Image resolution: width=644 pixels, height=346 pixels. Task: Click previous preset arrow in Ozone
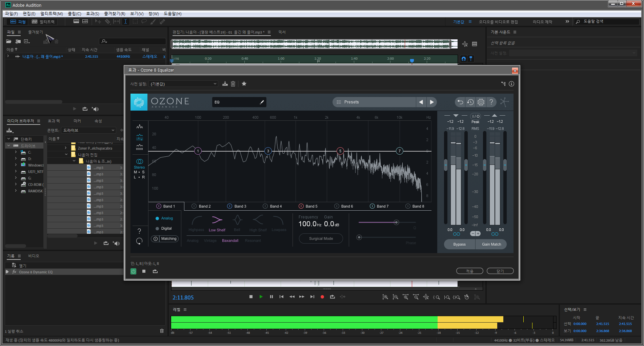(x=421, y=102)
